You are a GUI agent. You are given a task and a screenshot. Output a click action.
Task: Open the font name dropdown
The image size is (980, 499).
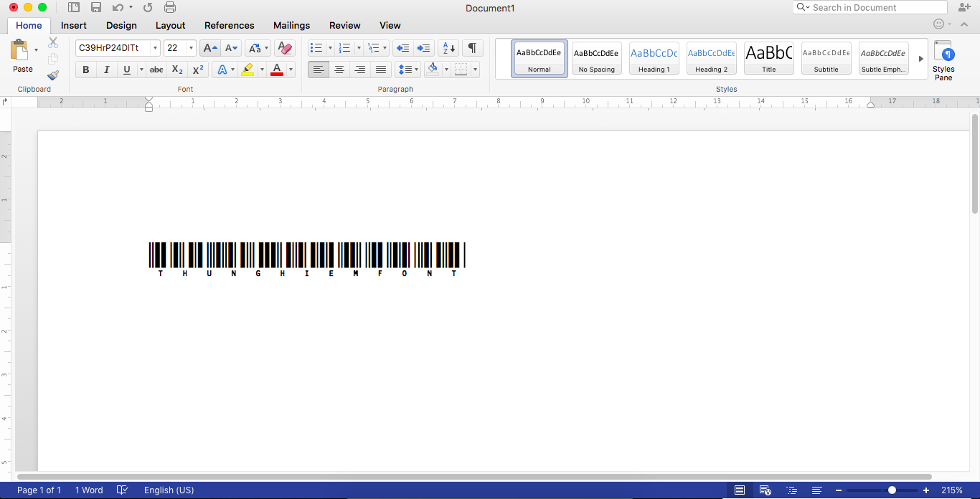[x=155, y=48]
